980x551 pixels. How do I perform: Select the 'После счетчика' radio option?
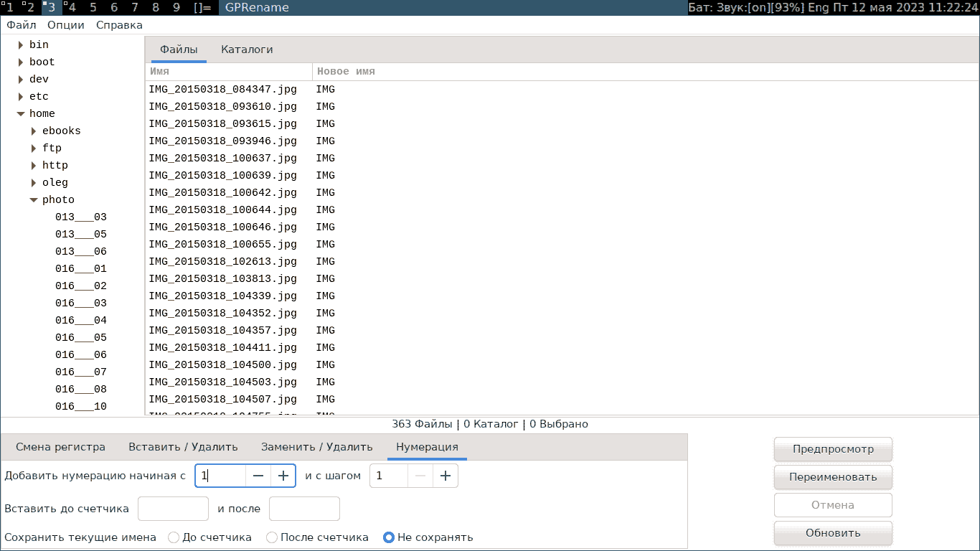click(x=272, y=537)
